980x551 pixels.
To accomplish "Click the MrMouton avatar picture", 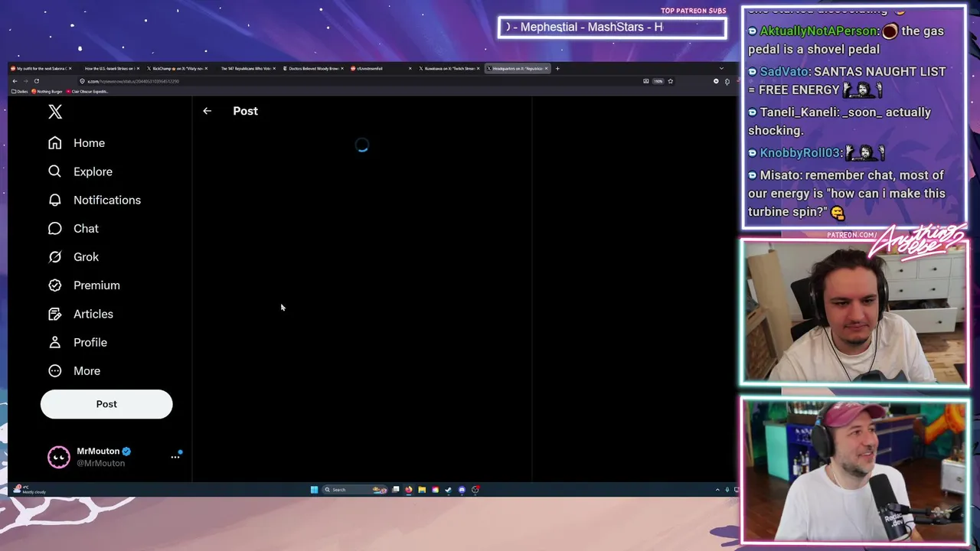I will (58, 457).
